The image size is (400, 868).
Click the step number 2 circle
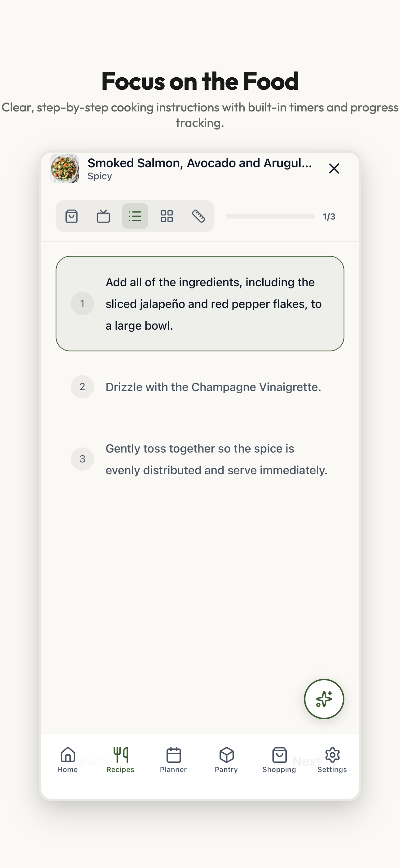click(x=82, y=387)
